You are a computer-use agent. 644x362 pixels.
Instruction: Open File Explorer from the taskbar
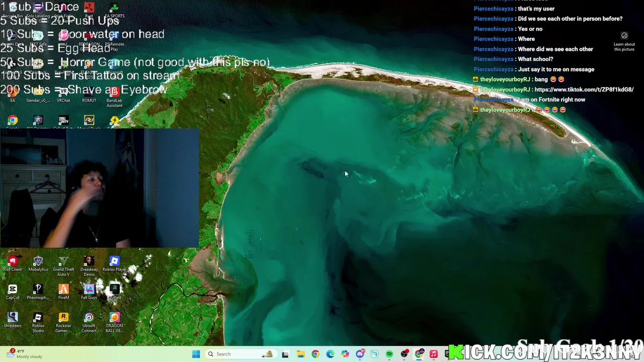tap(300, 354)
